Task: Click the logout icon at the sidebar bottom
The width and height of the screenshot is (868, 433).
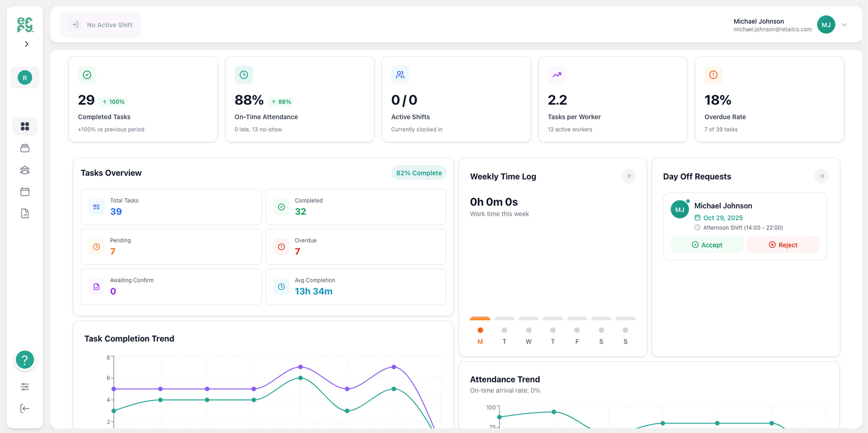Action: pyautogui.click(x=25, y=408)
